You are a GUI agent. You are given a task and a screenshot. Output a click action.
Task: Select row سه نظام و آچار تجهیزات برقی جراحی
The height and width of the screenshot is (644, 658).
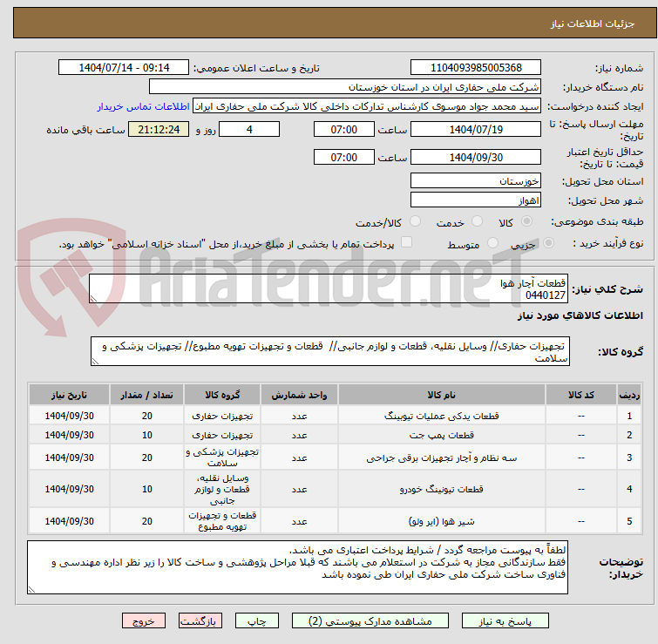click(x=336, y=458)
